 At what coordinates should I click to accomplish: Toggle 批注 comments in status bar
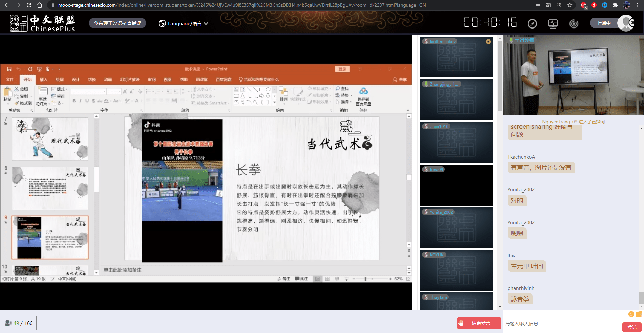(301, 279)
